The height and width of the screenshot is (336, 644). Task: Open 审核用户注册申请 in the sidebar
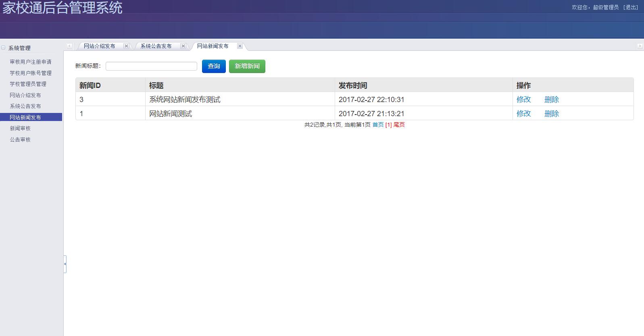[31, 62]
